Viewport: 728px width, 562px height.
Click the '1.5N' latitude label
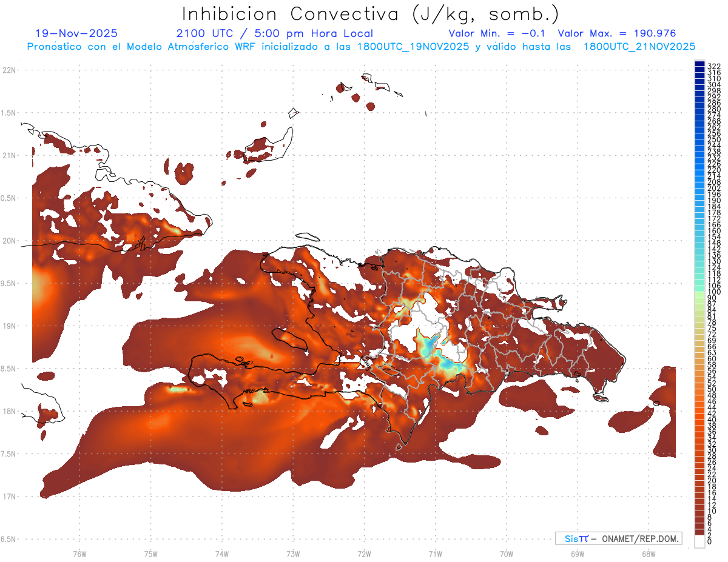pos(8,113)
